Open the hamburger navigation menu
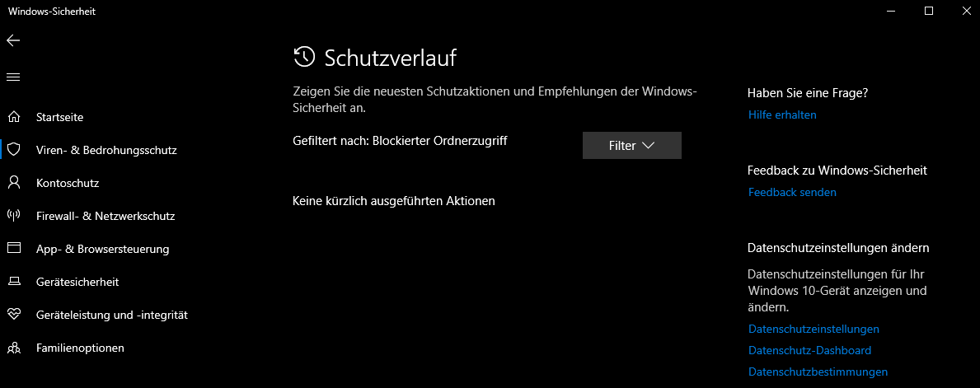This screenshot has width=980, height=388. coord(13,77)
